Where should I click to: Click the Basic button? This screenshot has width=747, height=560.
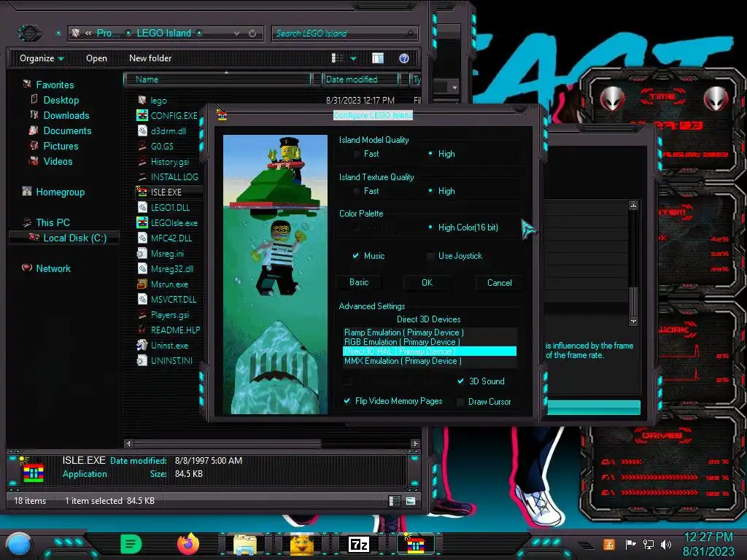click(x=359, y=282)
